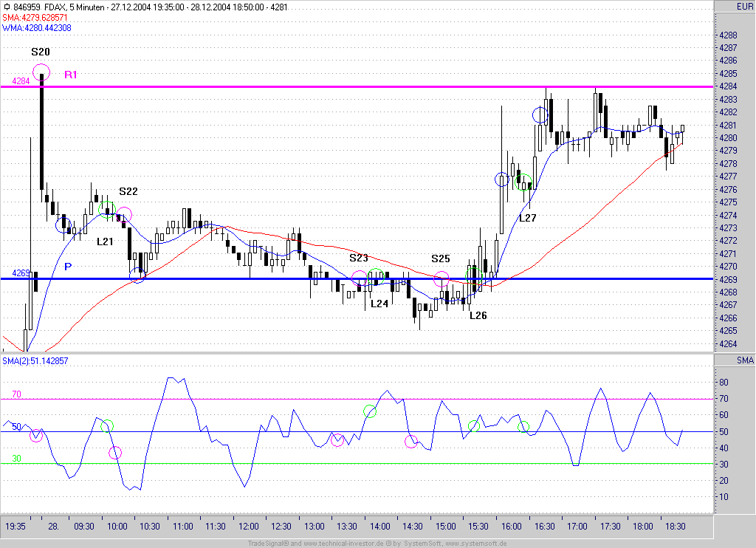Image resolution: width=756 pixels, height=548 pixels.
Task: Click the 4285 price scale value
Action: 728,74
